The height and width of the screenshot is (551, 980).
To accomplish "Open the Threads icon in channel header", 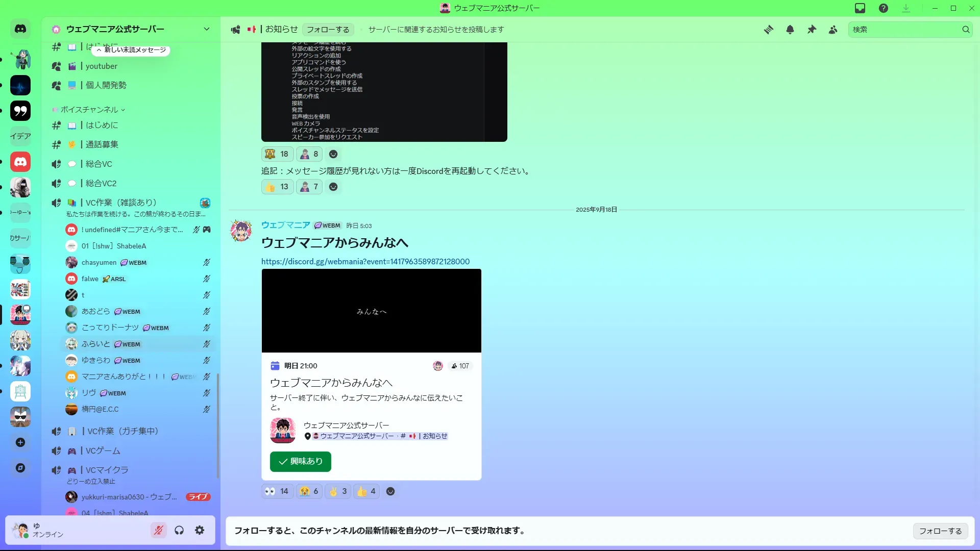I will point(768,30).
